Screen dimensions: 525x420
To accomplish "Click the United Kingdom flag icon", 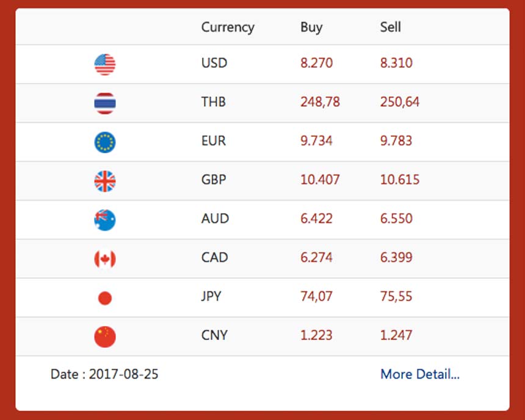I will [104, 181].
